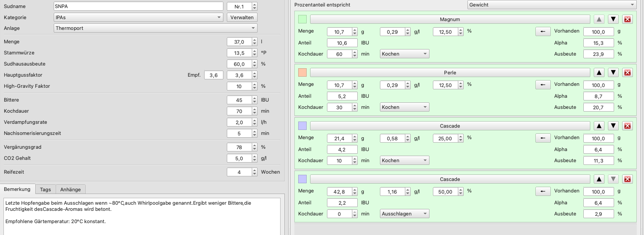Open the Kategorie dropdown showing IPAs
The height and width of the screenshot is (235, 644).
(x=138, y=17)
